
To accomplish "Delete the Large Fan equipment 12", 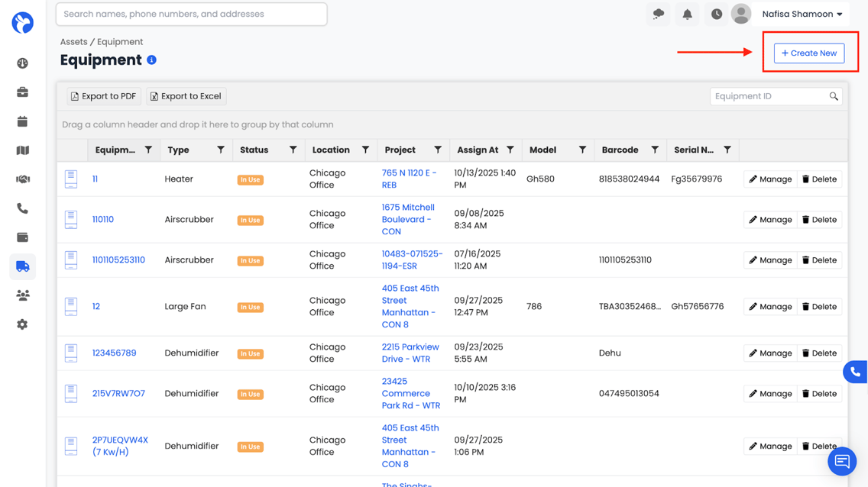I will tap(819, 306).
